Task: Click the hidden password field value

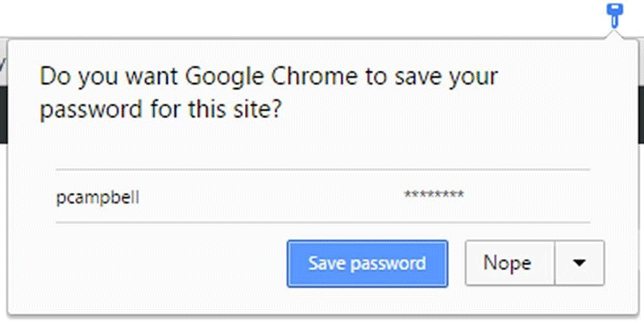Action: coord(434,196)
